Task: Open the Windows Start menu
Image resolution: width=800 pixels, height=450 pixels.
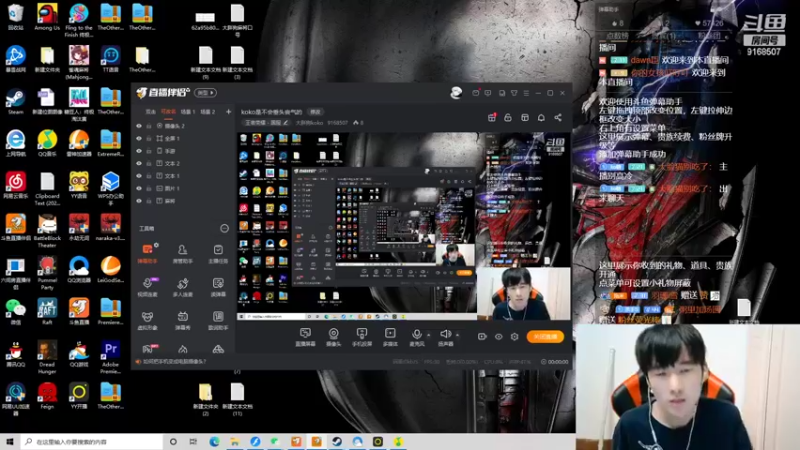Action: click(x=10, y=441)
